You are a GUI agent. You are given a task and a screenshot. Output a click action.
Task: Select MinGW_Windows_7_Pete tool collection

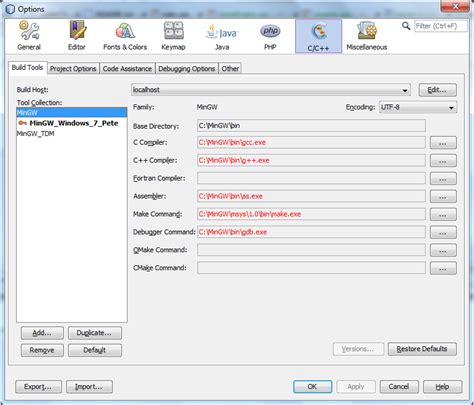(72, 123)
